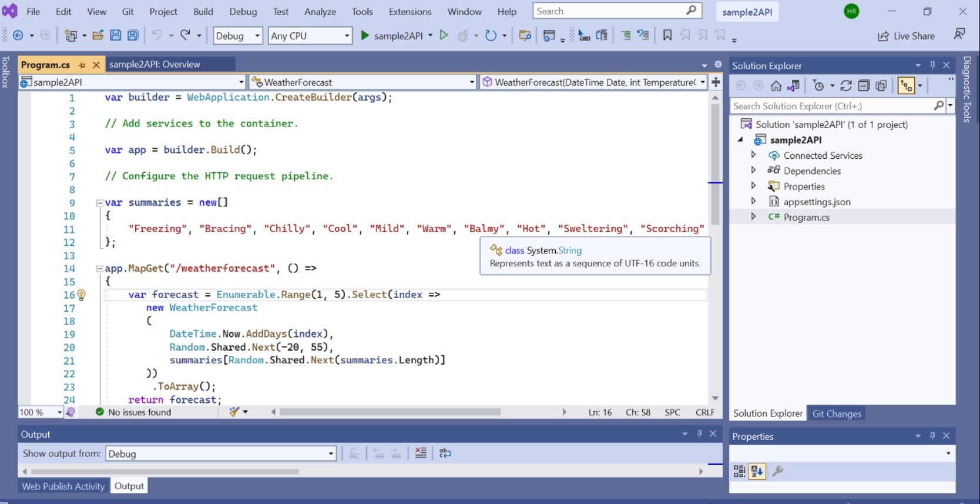The image size is (980, 504).
Task: Toggle Alphabetical sorting in Properties panel
Action: 757,471
